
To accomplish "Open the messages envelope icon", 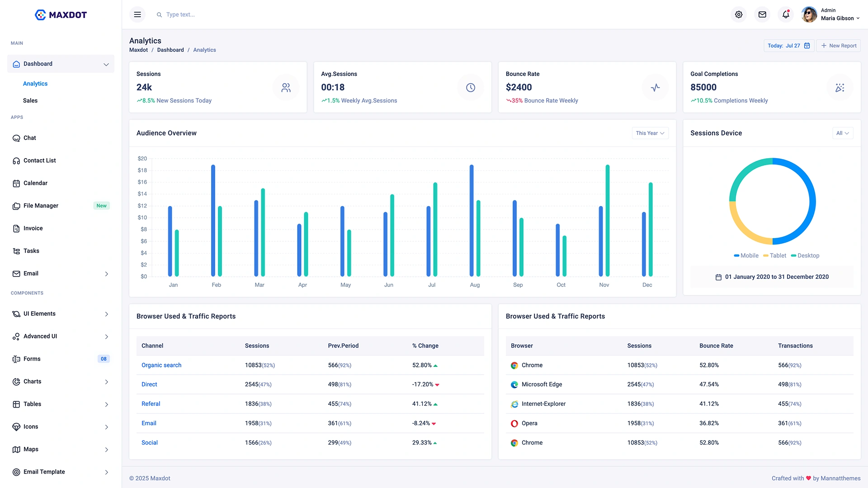I will coord(762,14).
